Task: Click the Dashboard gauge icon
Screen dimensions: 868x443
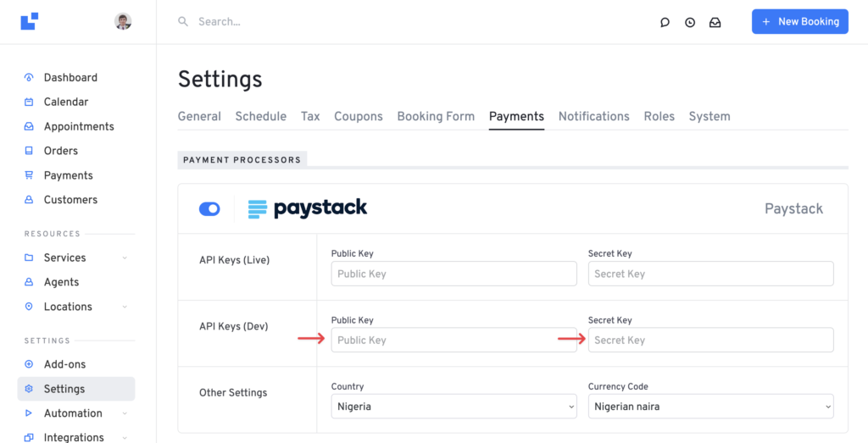Action: pos(29,77)
